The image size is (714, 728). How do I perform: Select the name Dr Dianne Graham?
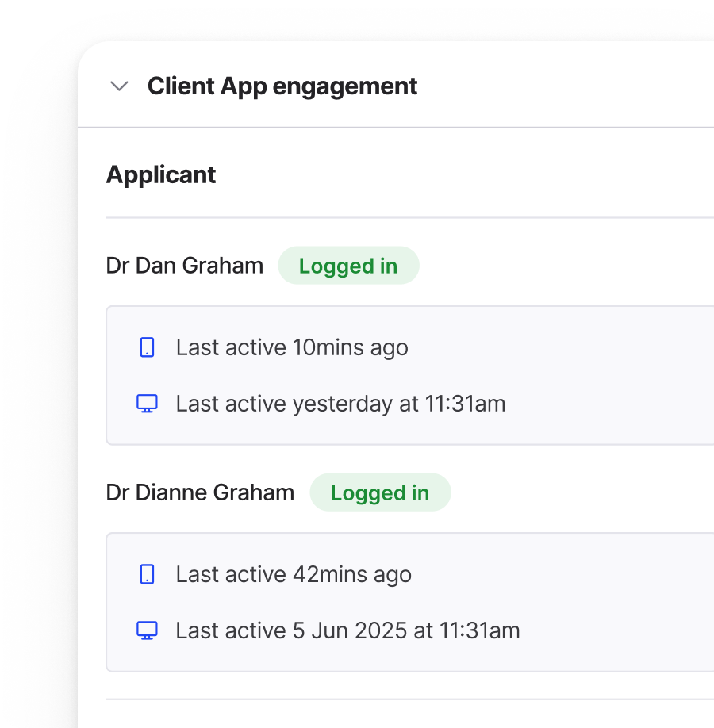click(200, 492)
